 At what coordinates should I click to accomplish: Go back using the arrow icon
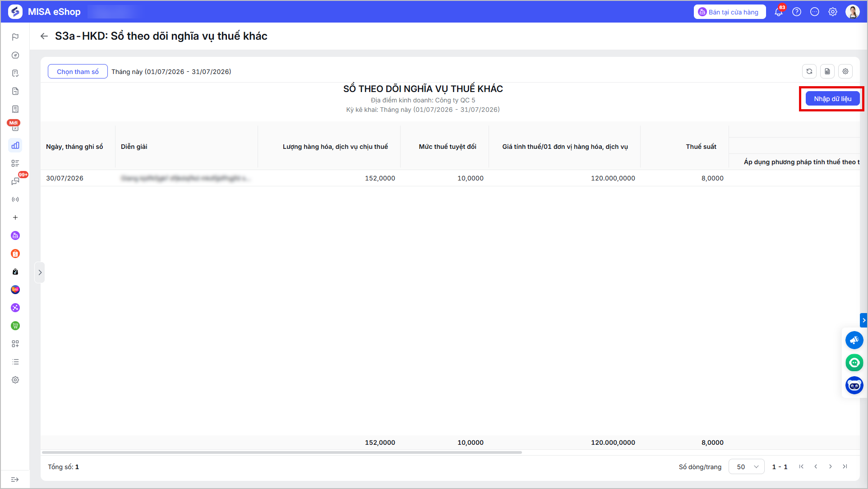point(44,36)
